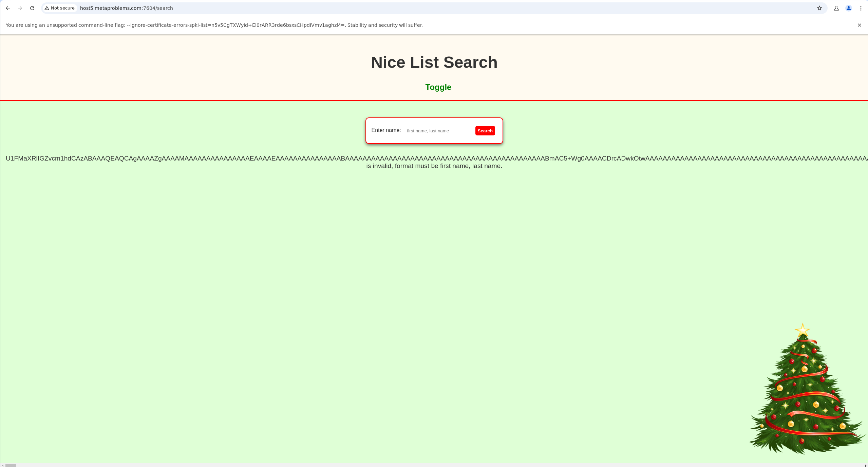Click the browser forward arrow

click(20, 8)
